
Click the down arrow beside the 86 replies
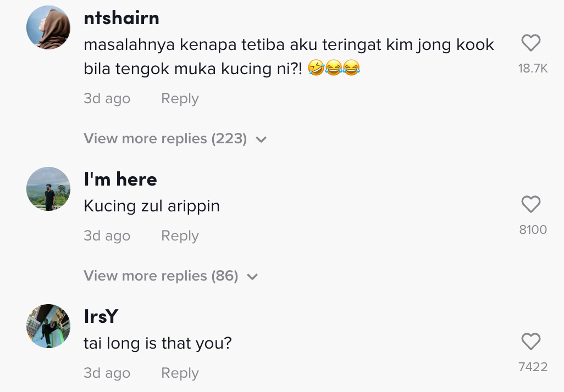coord(252,276)
